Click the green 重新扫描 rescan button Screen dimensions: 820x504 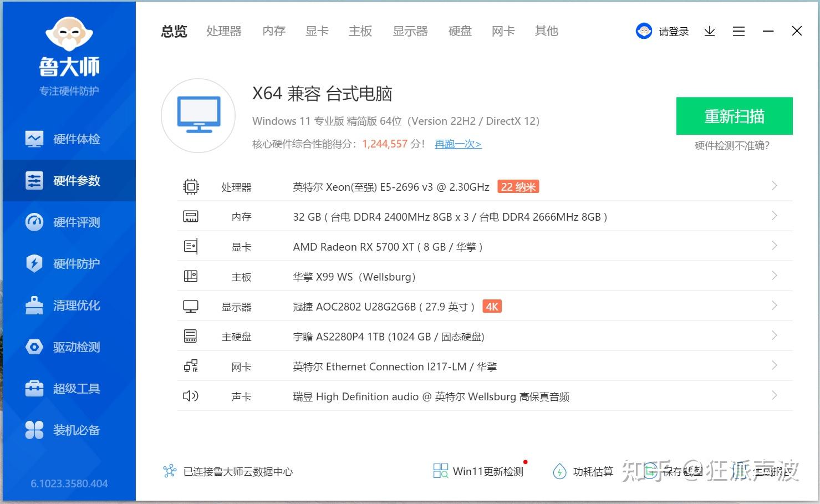tap(734, 116)
